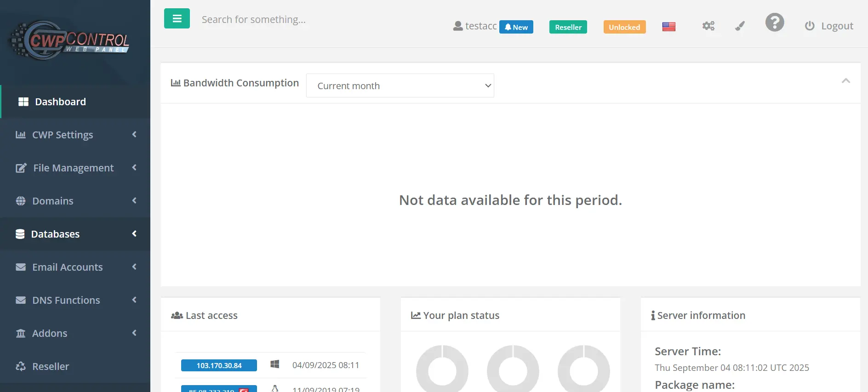Click the Logout power icon
Viewport: 868px width, 392px height.
point(810,26)
